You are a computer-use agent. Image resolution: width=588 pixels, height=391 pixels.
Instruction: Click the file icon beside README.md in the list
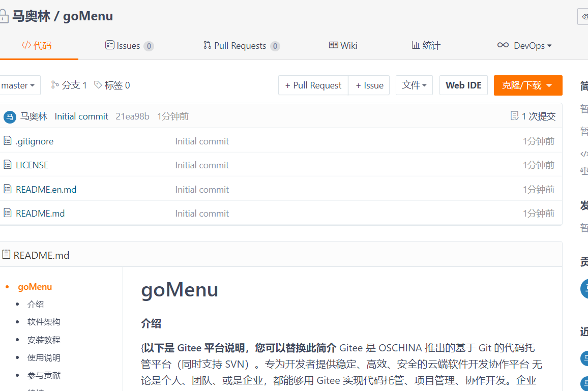click(x=8, y=213)
